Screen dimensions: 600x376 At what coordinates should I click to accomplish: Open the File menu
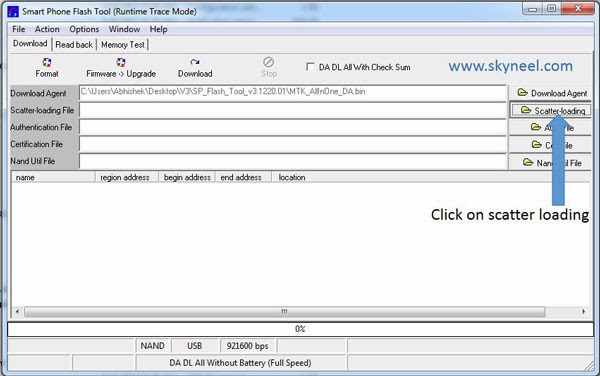pyautogui.click(x=18, y=29)
